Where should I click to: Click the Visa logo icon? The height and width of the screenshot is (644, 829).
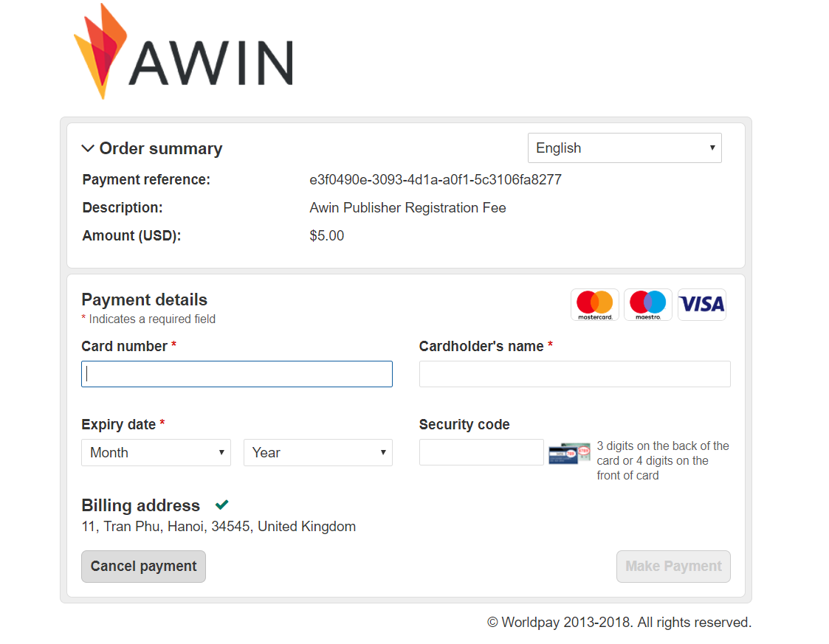pos(702,305)
